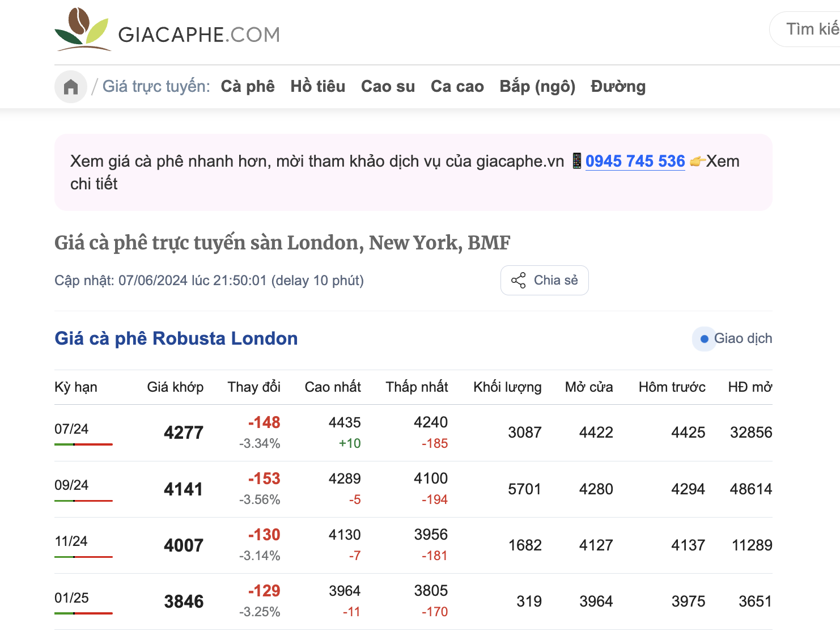Click the phone icon before 0945 745 536

(576, 161)
